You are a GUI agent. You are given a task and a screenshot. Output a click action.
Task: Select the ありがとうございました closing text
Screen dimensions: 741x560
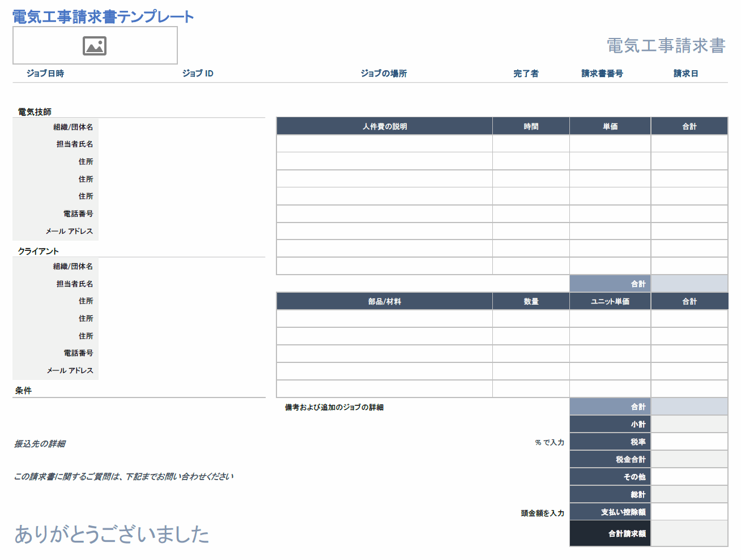click(112, 534)
